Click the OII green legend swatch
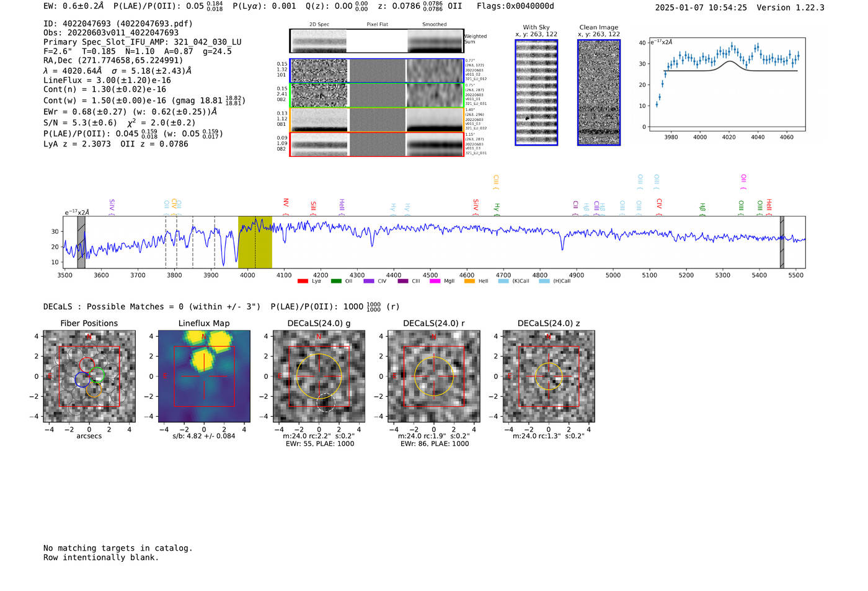Image resolution: width=868 pixels, height=591 pixels. (x=336, y=281)
